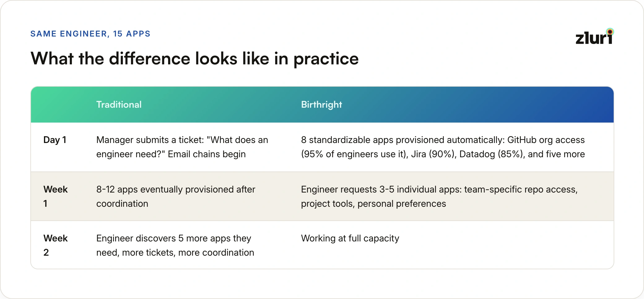Select the Birthright column header

[321, 105]
